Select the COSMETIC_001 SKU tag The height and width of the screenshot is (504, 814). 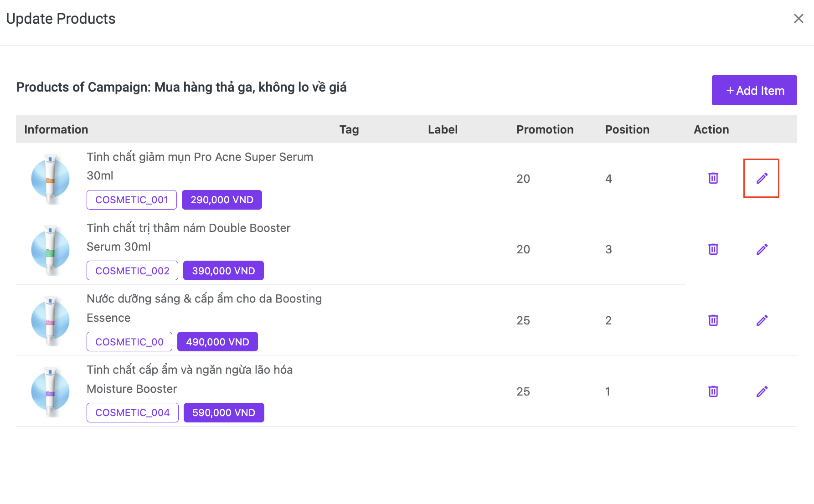pos(132,200)
